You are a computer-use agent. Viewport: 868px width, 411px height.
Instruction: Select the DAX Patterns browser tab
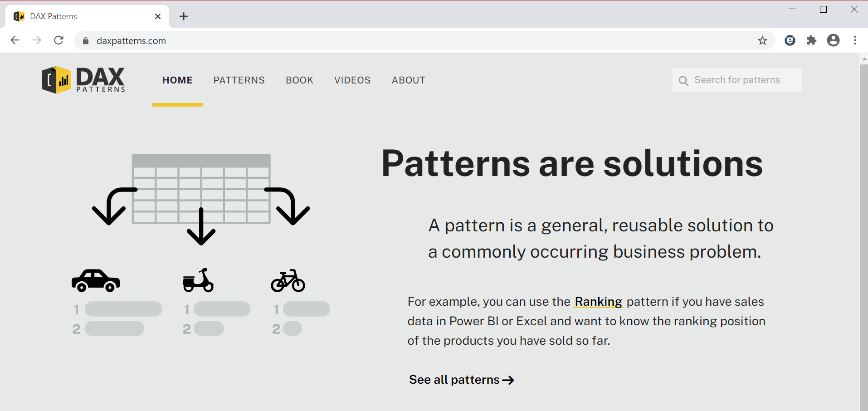click(x=88, y=16)
